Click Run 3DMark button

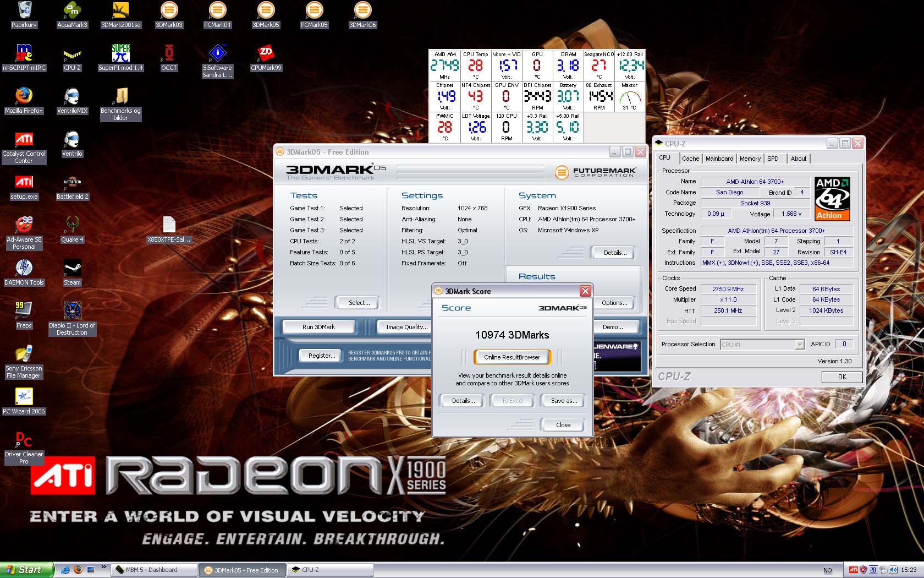click(318, 327)
